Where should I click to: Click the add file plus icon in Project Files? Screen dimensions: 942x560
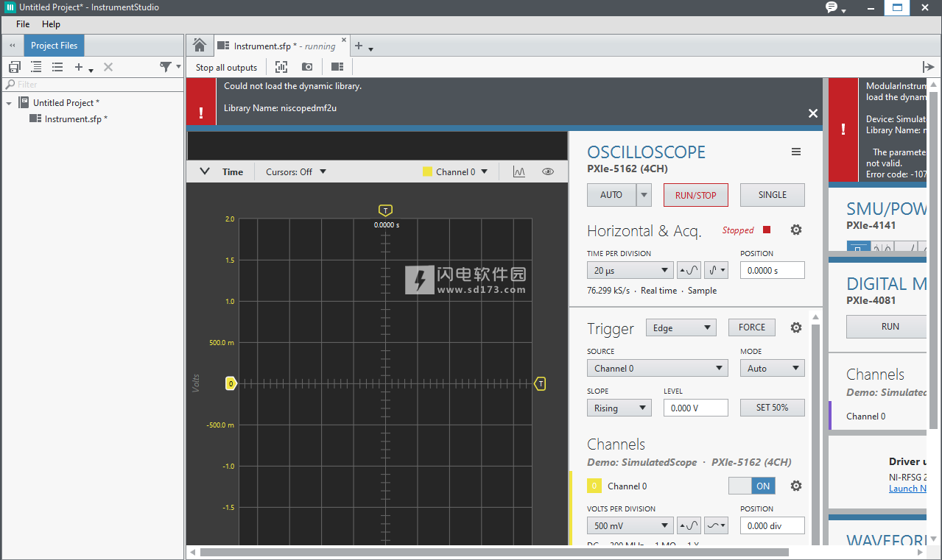point(79,67)
